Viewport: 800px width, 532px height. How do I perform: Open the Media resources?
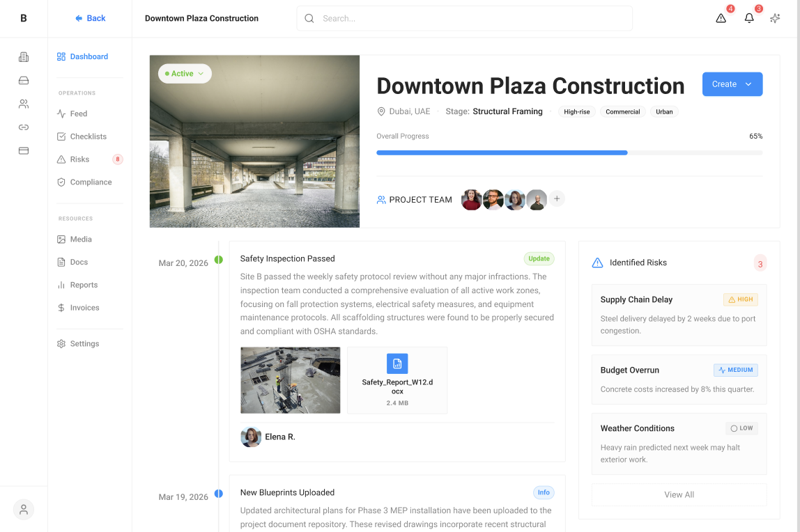tap(75, 239)
